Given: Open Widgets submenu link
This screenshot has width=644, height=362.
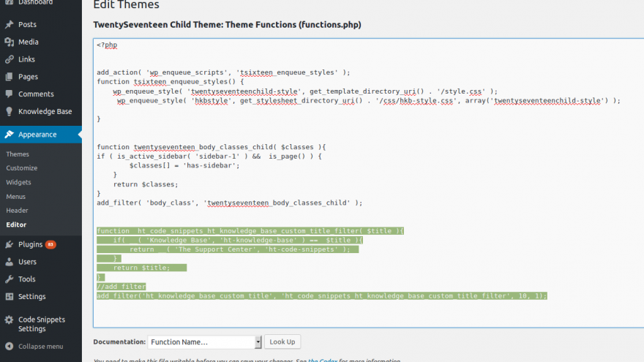Looking at the screenshot, I should click(18, 182).
